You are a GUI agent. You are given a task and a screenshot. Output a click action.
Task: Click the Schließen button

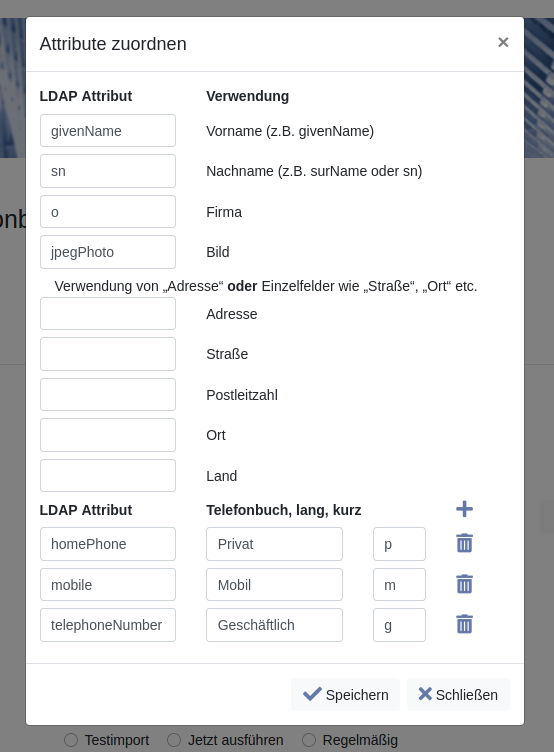(458, 694)
